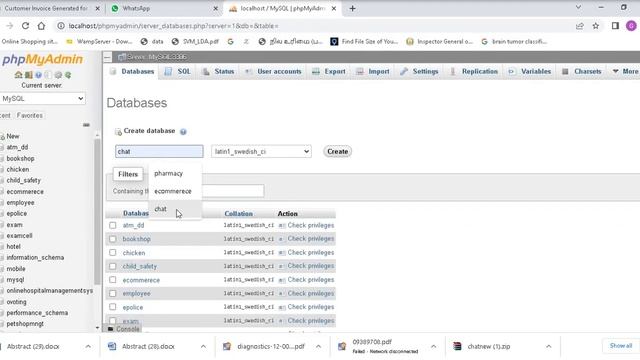Screen dimensions: 640x360
Task: Tick the child_safety database checkbox
Action: 113,266
